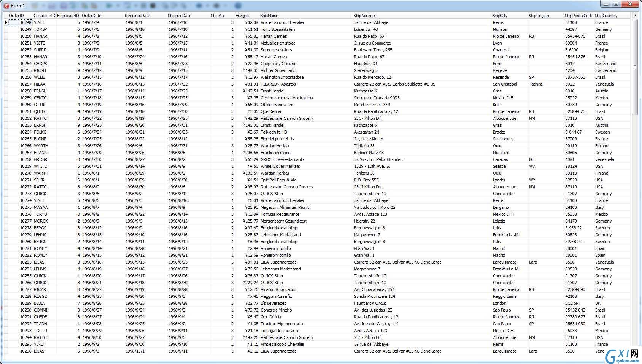Screen dimensions: 642x364
Task: Click the vertical scrollbar up arrow
Action: click(635, 16)
